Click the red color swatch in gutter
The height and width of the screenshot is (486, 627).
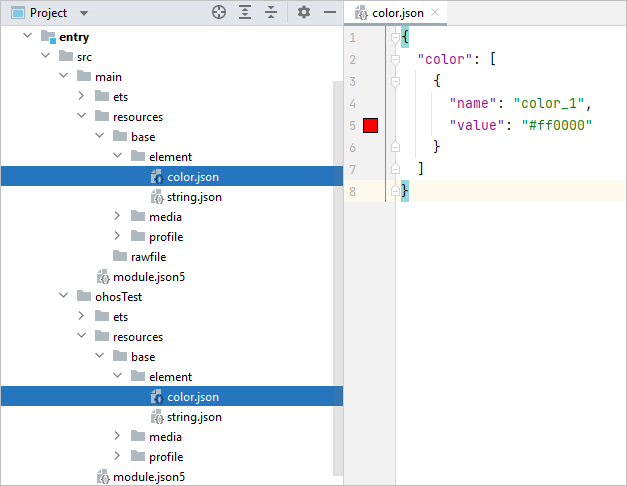click(x=370, y=125)
